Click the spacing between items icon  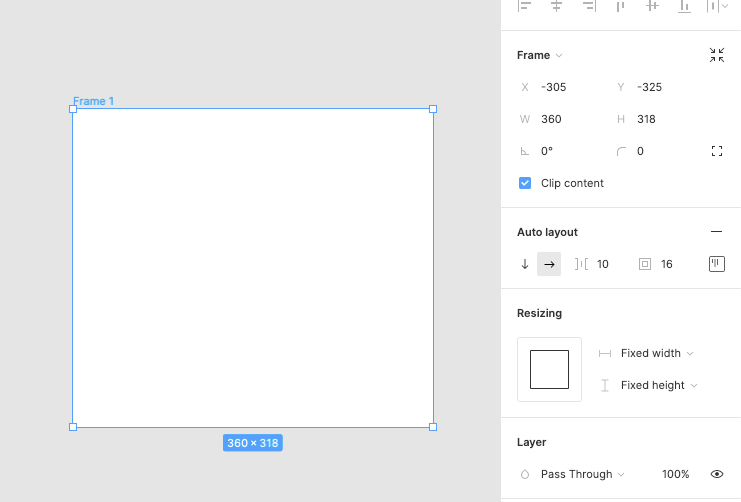coord(581,264)
